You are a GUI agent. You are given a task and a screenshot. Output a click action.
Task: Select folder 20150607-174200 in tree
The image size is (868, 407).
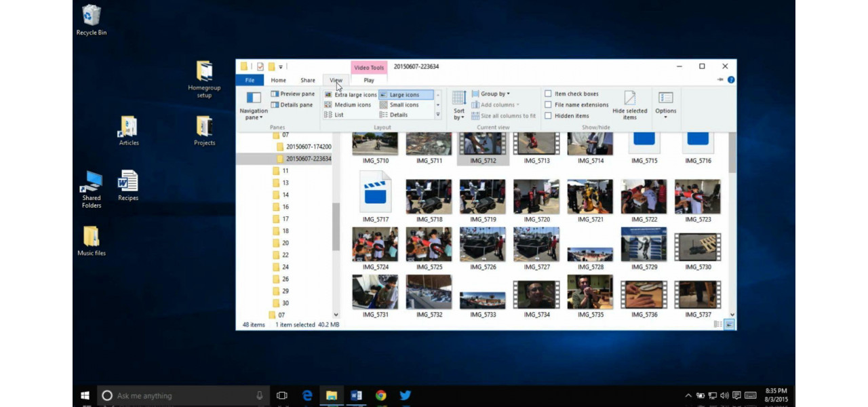click(x=308, y=147)
